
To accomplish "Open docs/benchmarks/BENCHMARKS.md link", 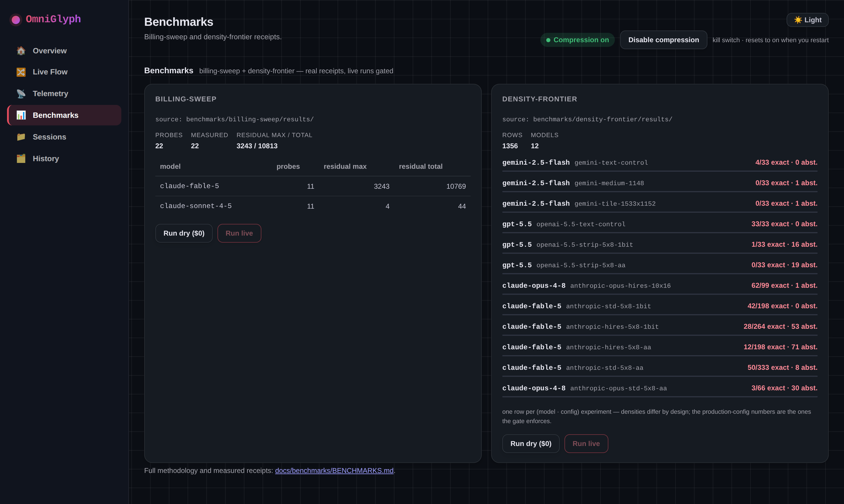I will point(334,471).
